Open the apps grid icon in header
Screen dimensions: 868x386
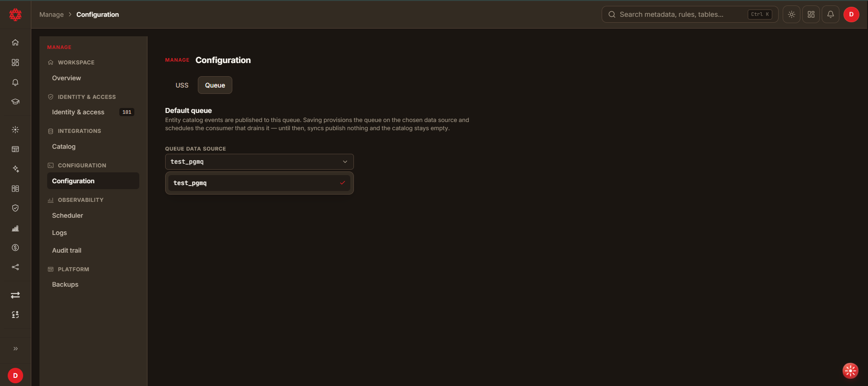(x=811, y=15)
